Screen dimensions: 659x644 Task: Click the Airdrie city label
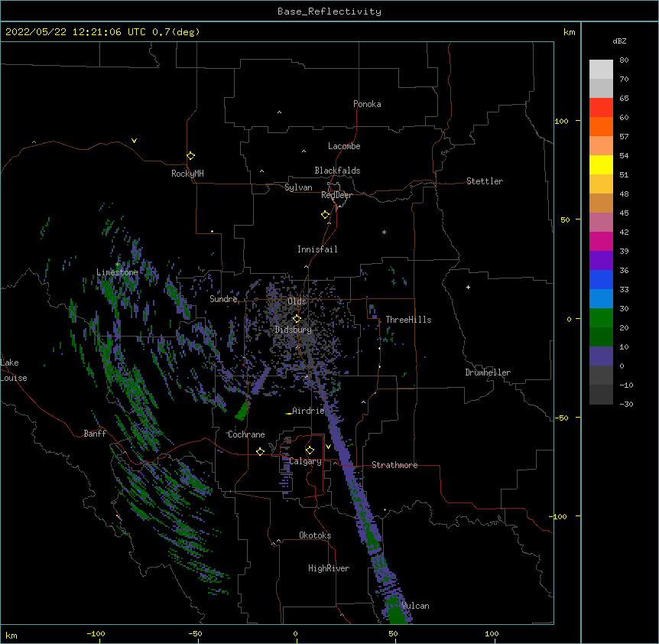pyautogui.click(x=309, y=411)
